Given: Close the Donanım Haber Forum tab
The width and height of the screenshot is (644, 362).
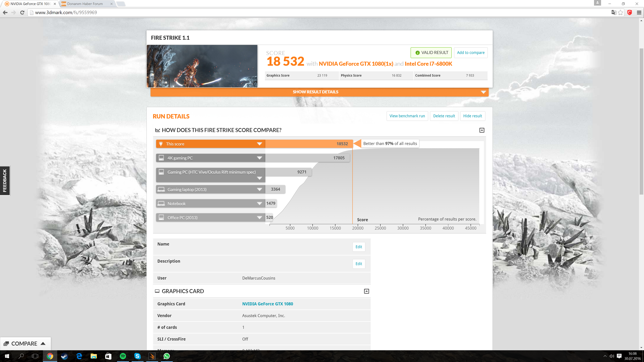Looking at the screenshot, I should [112, 4].
